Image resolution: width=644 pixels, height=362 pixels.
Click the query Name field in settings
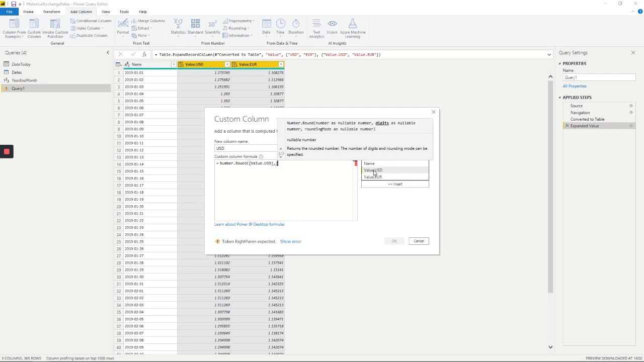599,77
